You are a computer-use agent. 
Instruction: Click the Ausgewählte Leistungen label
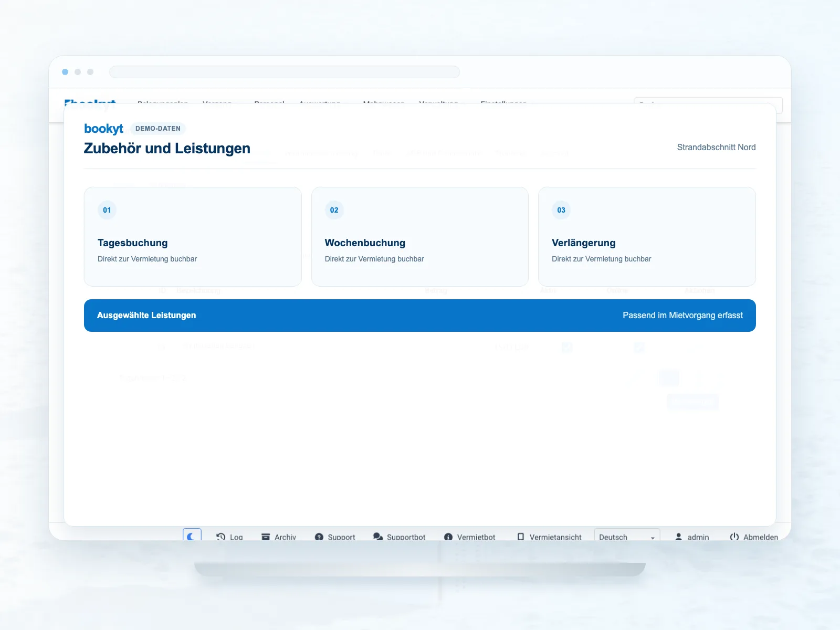146,316
